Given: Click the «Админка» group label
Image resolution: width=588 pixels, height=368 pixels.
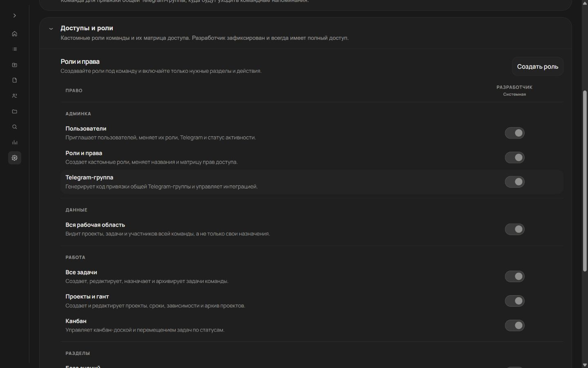Looking at the screenshot, I should 78,114.
